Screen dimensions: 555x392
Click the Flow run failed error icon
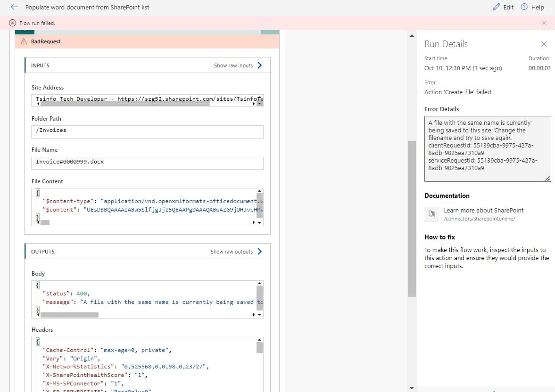point(12,23)
